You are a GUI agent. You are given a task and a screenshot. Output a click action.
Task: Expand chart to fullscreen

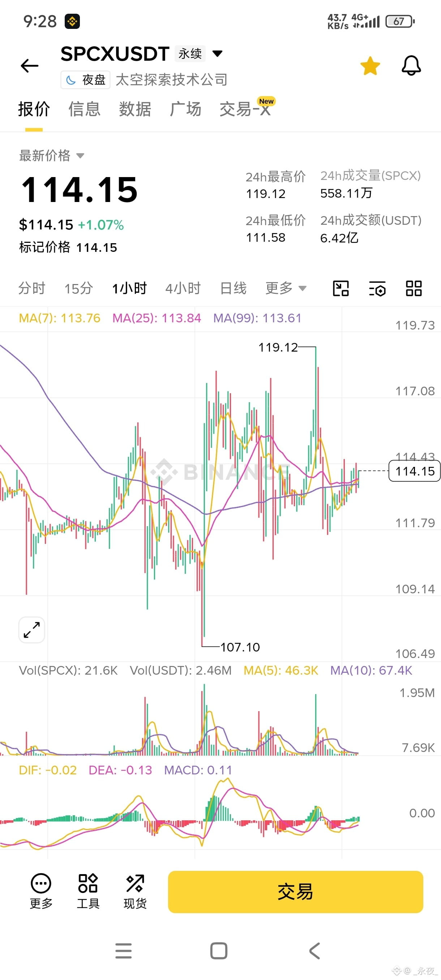coord(31,630)
